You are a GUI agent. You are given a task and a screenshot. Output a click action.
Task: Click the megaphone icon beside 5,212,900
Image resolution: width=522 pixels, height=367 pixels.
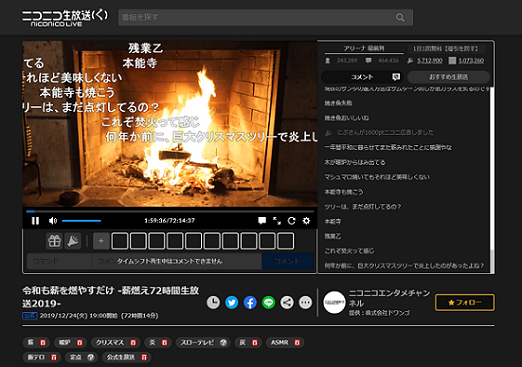[410, 61]
